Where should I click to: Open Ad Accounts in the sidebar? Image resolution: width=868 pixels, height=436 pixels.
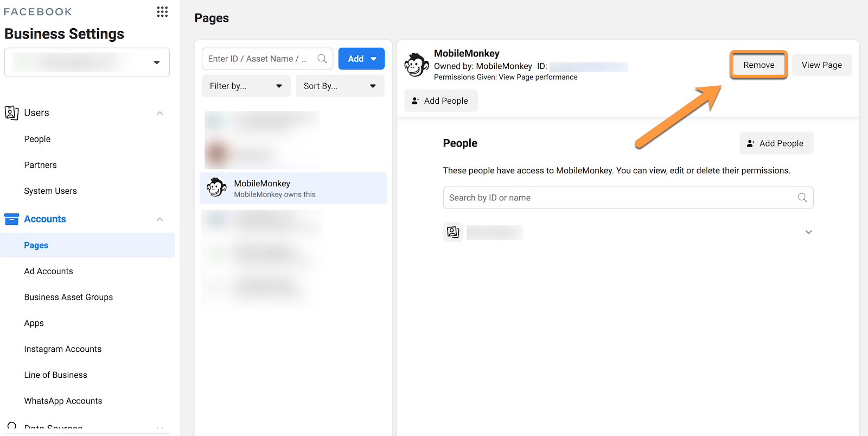[48, 271]
